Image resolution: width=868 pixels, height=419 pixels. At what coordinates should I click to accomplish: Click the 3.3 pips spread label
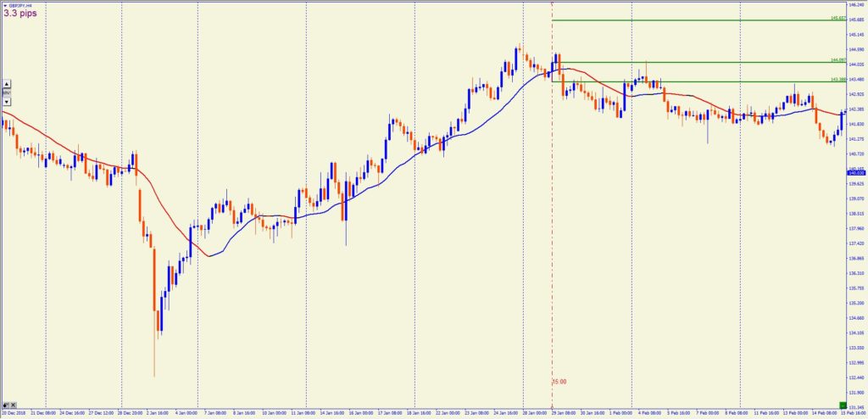20,14
